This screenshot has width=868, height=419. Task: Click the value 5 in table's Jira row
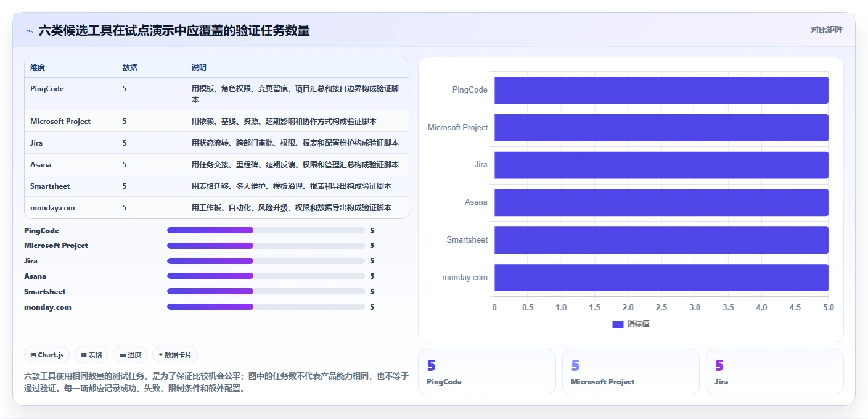click(x=125, y=143)
